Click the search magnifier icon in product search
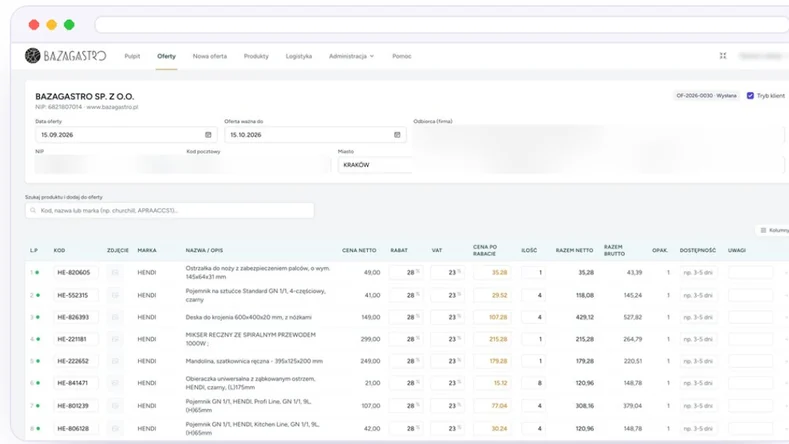The height and width of the screenshot is (444, 789). [33, 210]
